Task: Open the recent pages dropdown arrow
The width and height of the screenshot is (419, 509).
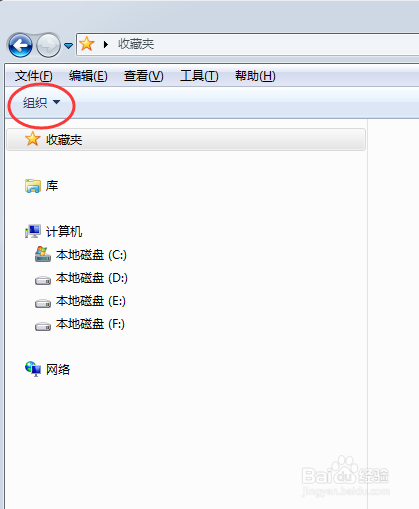Action: click(x=68, y=45)
